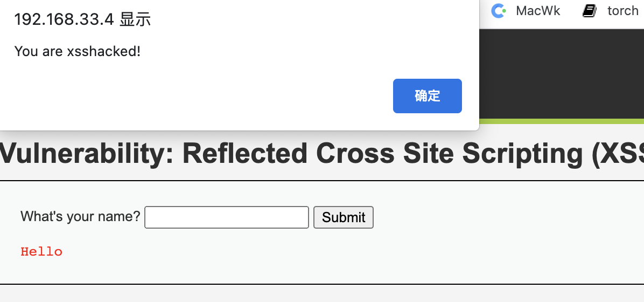Focus the name text input field
This screenshot has width=644, height=302.
click(227, 217)
